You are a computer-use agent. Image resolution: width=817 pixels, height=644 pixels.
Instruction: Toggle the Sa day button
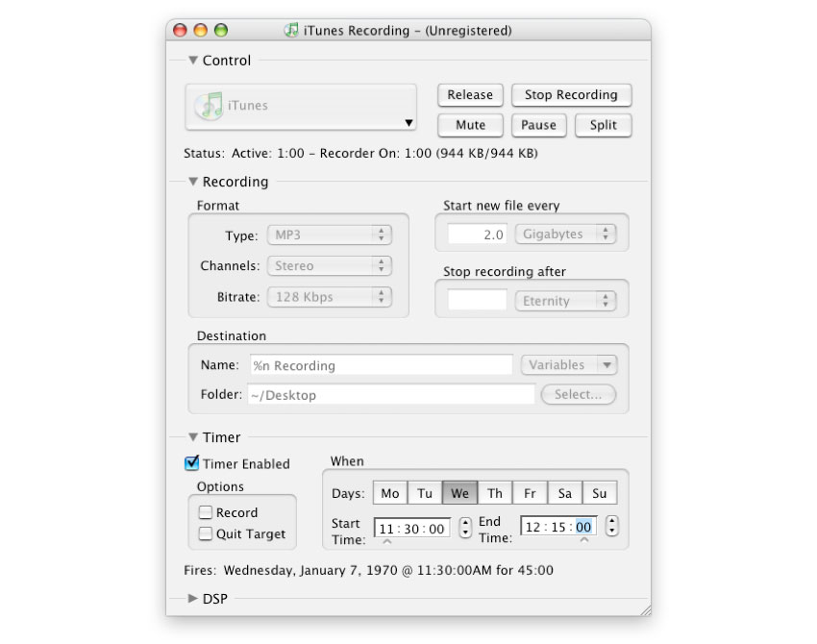[565, 493]
